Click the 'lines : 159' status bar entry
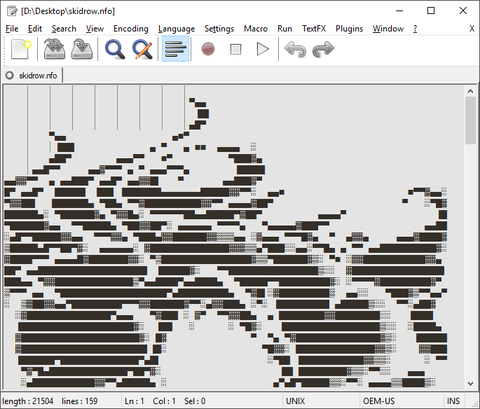Image resolution: width=480 pixels, height=409 pixels. coord(79,401)
